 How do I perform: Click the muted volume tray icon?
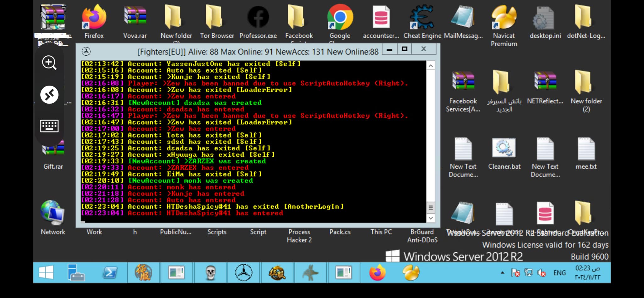pos(542,273)
